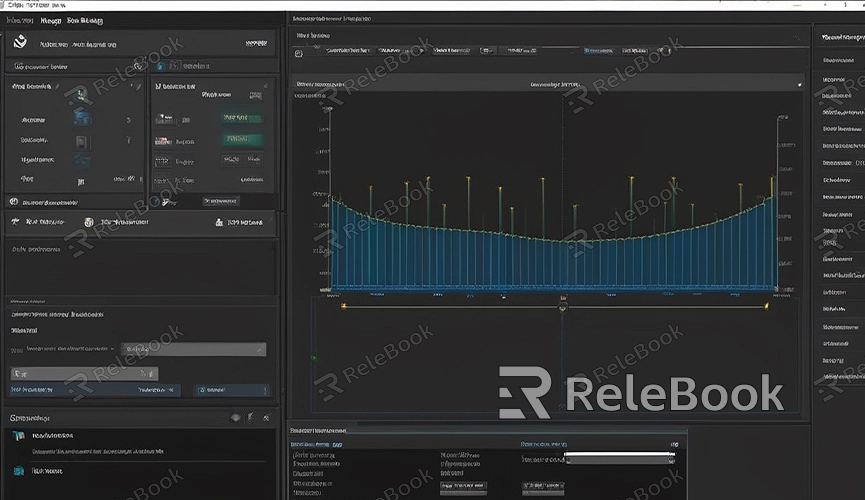
Task: Click the teal icon of the second bottom-left list item
Action: (x=17, y=470)
